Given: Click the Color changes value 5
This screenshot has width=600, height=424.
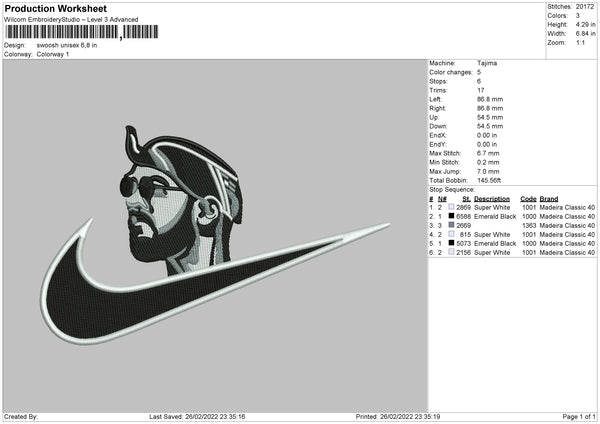Looking at the screenshot, I should (479, 72).
